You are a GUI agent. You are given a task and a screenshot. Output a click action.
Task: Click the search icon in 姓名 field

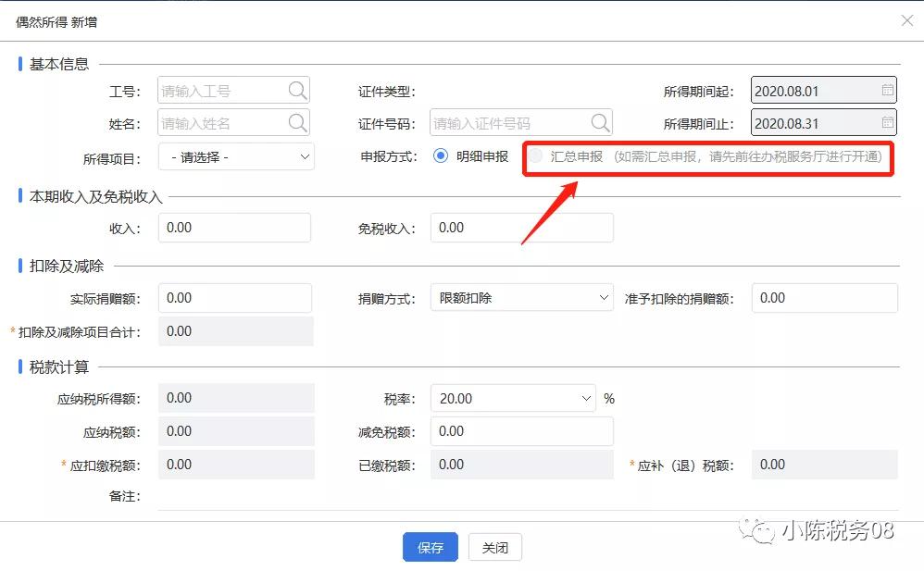pos(297,123)
